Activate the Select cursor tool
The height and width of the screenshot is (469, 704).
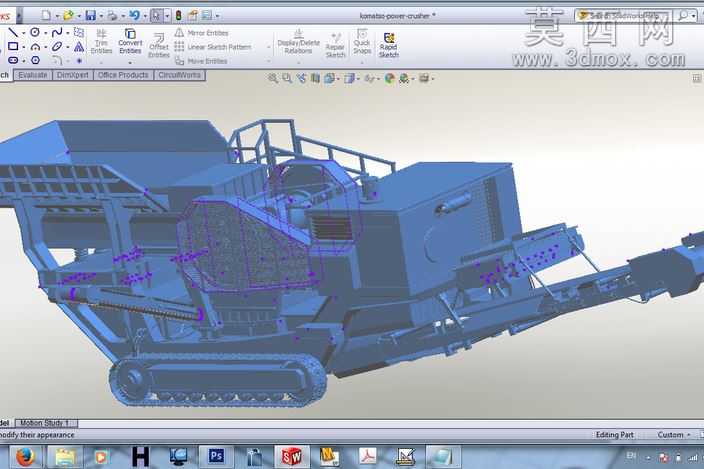[x=156, y=16]
